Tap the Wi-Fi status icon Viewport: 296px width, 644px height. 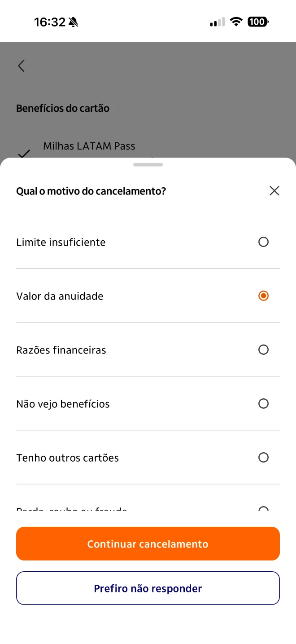pos(236,22)
